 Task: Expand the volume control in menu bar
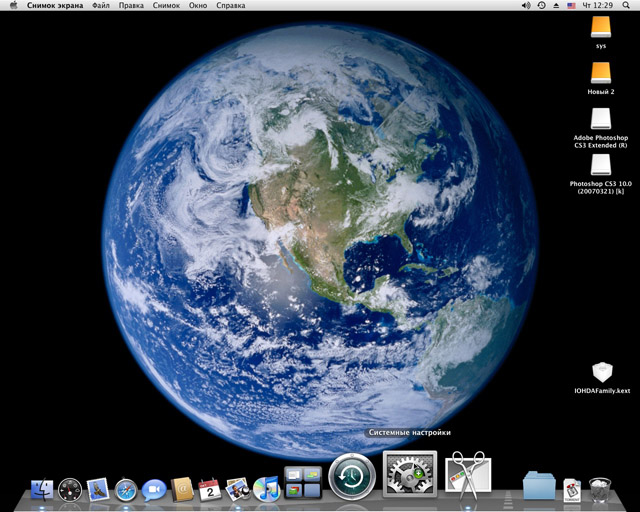[527, 6]
